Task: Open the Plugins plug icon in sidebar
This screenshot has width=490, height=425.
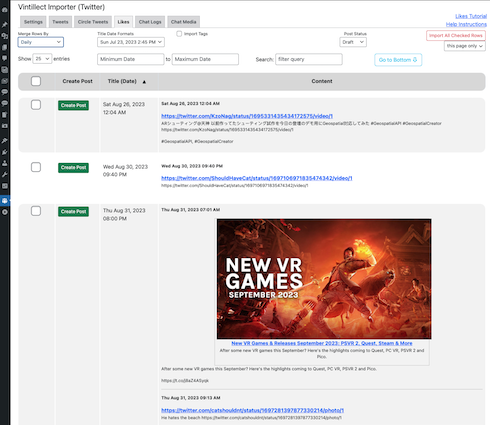Action: click(5, 152)
